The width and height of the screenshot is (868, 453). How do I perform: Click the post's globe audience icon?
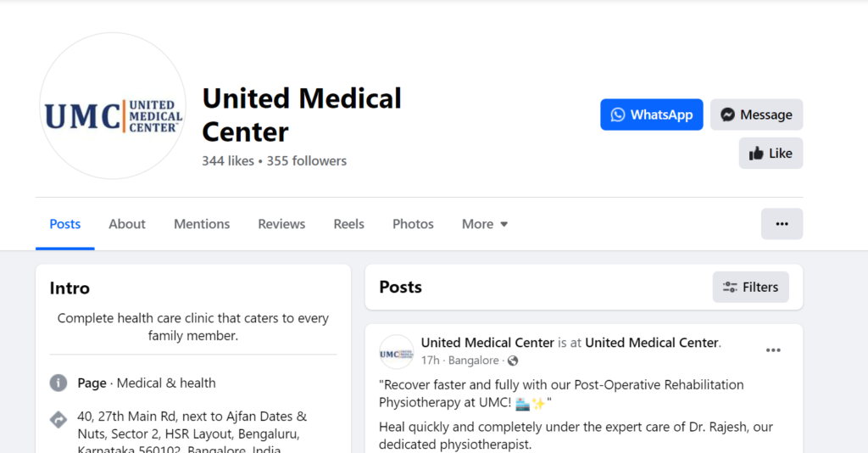[512, 361]
